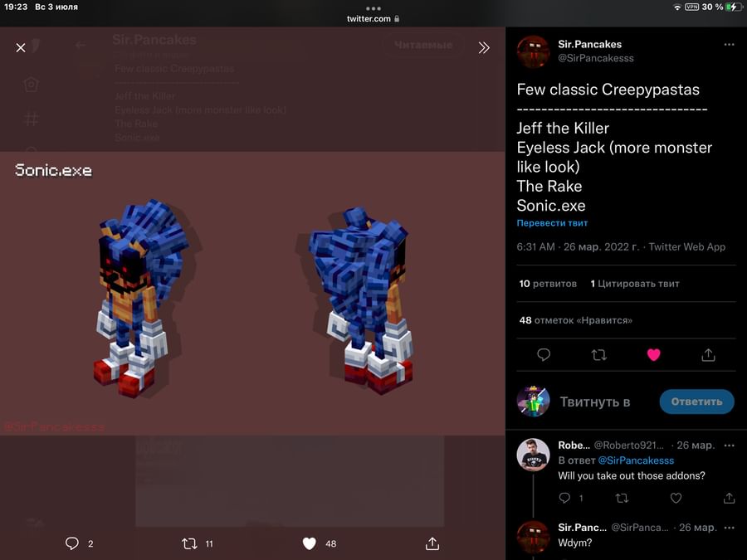Retweet using the icon below the image showing 11
This screenshot has width=747, height=560.
pyautogui.click(x=189, y=543)
